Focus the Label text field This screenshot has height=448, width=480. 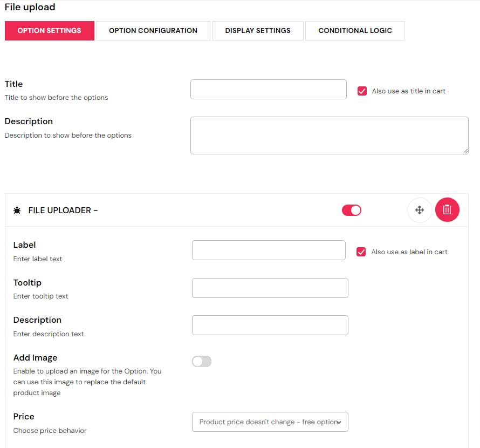[x=269, y=250]
